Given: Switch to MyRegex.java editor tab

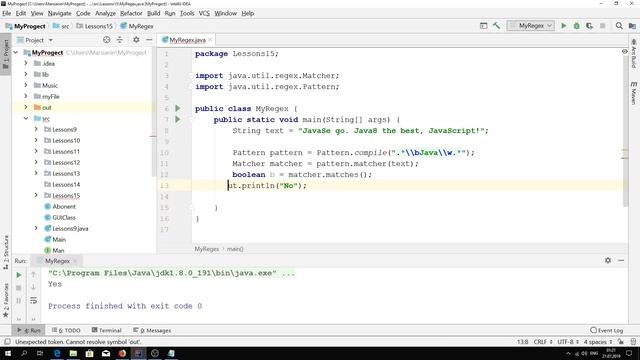Looking at the screenshot, I should [x=187, y=40].
